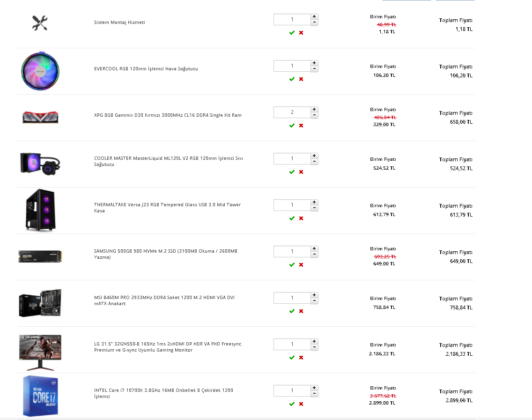Click green check under SAMSUNG 980 SSD quantity
The height and width of the screenshot is (420, 532).
point(292,265)
